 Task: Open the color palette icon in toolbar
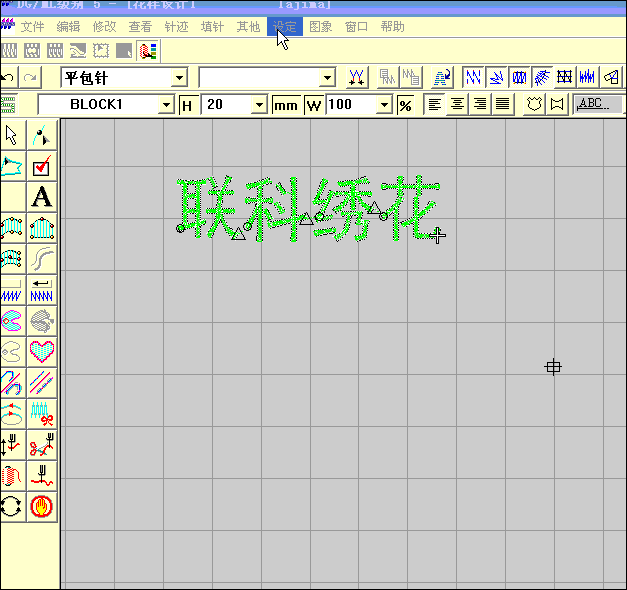pyautogui.click(x=148, y=50)
